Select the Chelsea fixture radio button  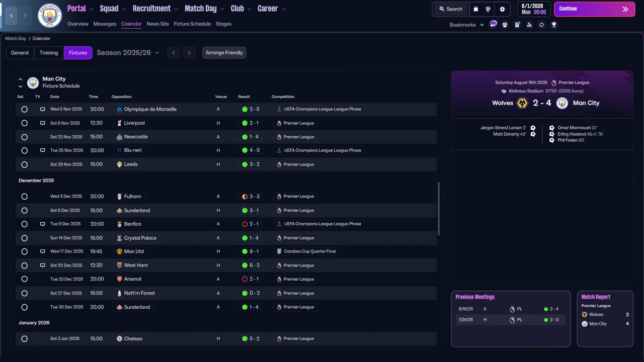tap(24, 339)
